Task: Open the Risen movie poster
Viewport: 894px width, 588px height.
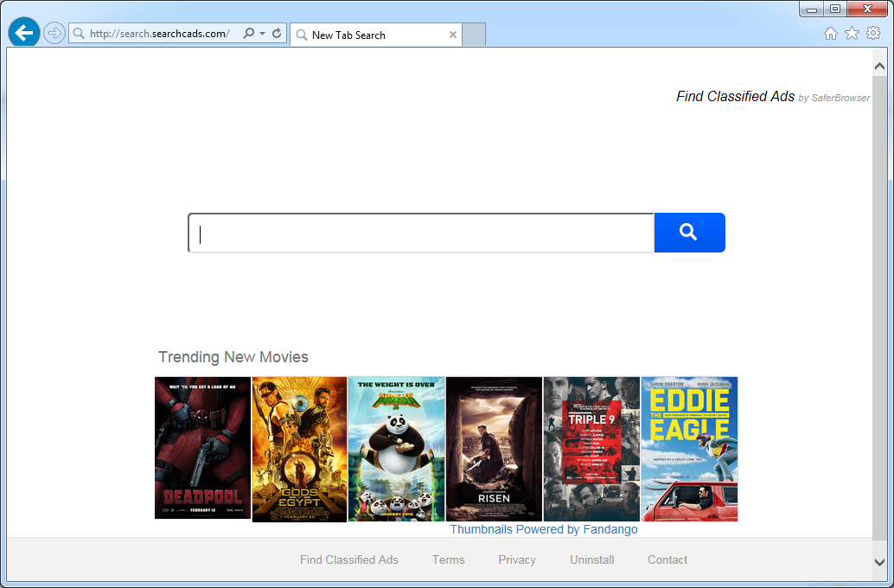Action: 494,449
